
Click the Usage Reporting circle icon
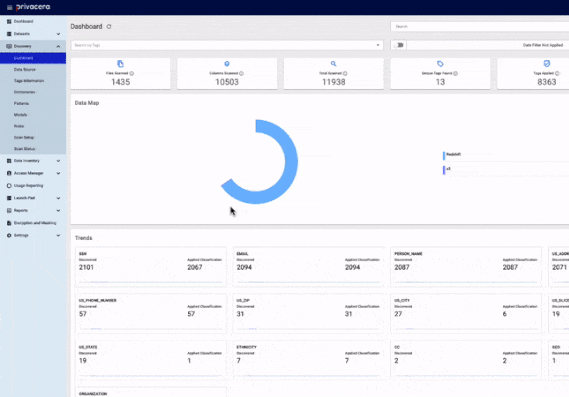[x=9, y=185]
